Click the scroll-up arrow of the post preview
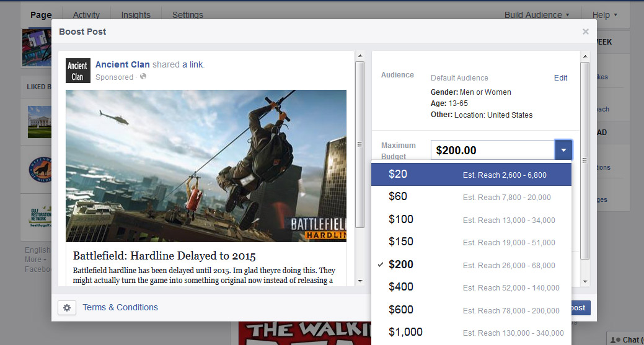Screen dimensions: 644x345 [360, 56]
